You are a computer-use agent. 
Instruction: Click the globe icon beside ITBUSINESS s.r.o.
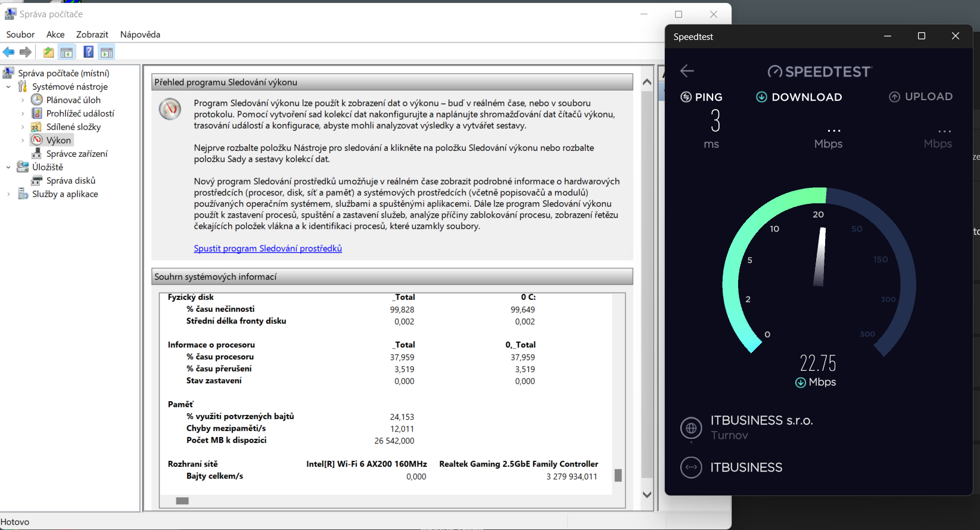[691, 427]
